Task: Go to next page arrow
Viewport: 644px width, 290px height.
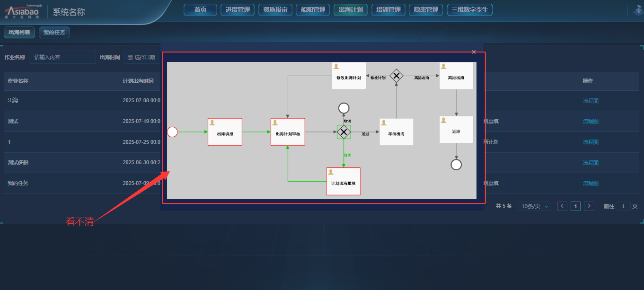Action: pyautogui.click(x=589, y=206)
